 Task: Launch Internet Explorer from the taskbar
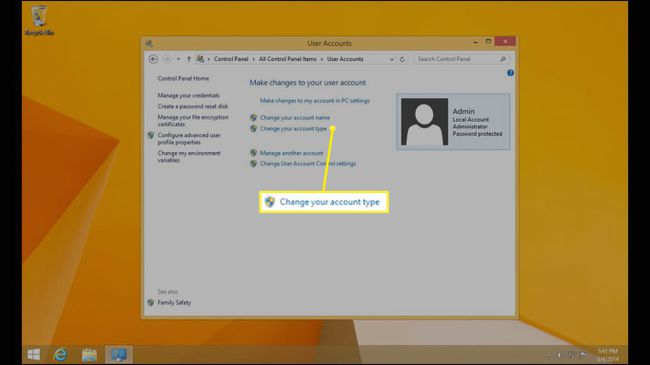point(61,354)
